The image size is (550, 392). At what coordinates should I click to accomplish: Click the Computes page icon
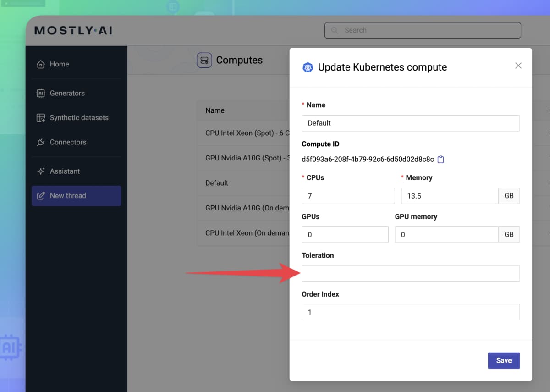tap(204, 60)
